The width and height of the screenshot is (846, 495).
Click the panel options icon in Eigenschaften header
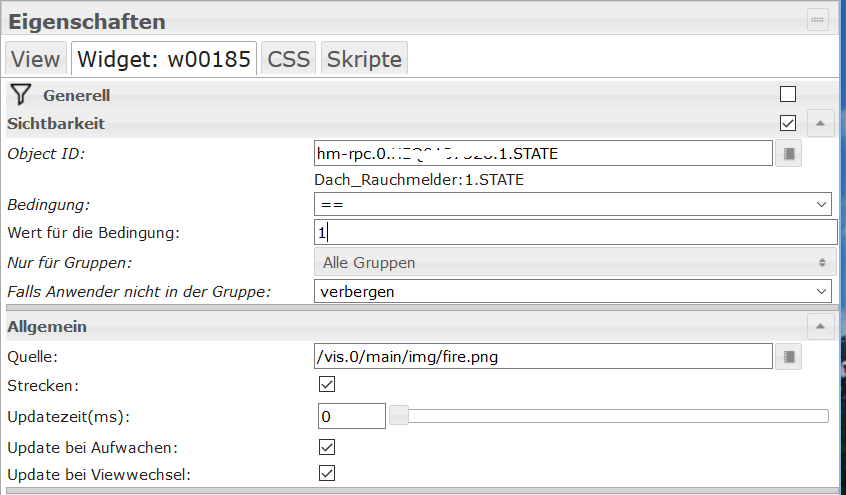818,19
